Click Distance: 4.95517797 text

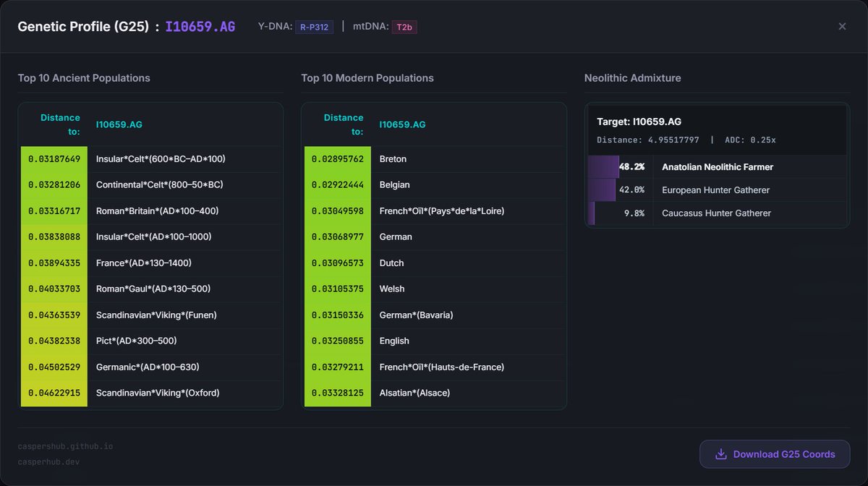coord(648,140)
